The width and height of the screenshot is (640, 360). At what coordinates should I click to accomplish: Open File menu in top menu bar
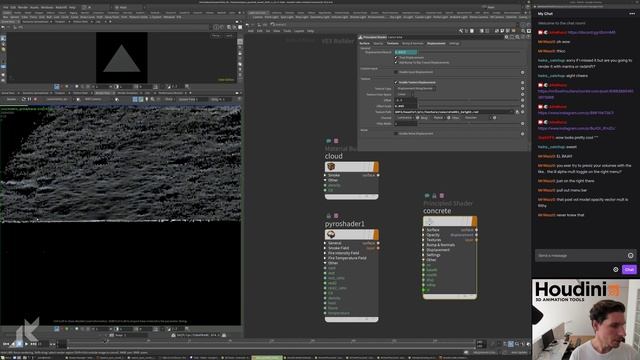6,7
